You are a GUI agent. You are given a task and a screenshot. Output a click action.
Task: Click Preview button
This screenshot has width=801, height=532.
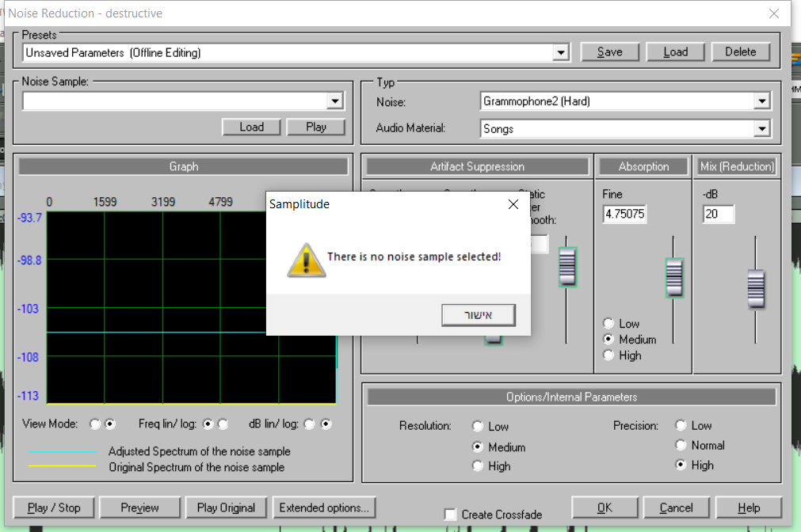[x=139, y=508]
